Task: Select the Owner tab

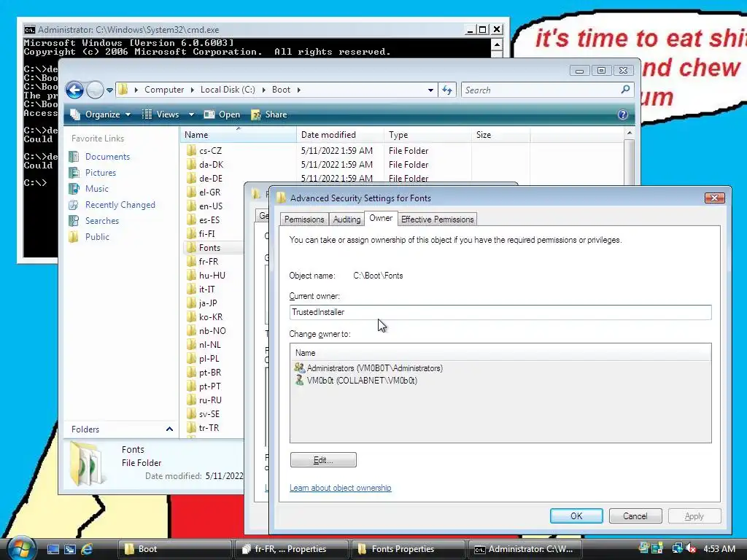Action: pyautogui.click(x=381, y=218)
